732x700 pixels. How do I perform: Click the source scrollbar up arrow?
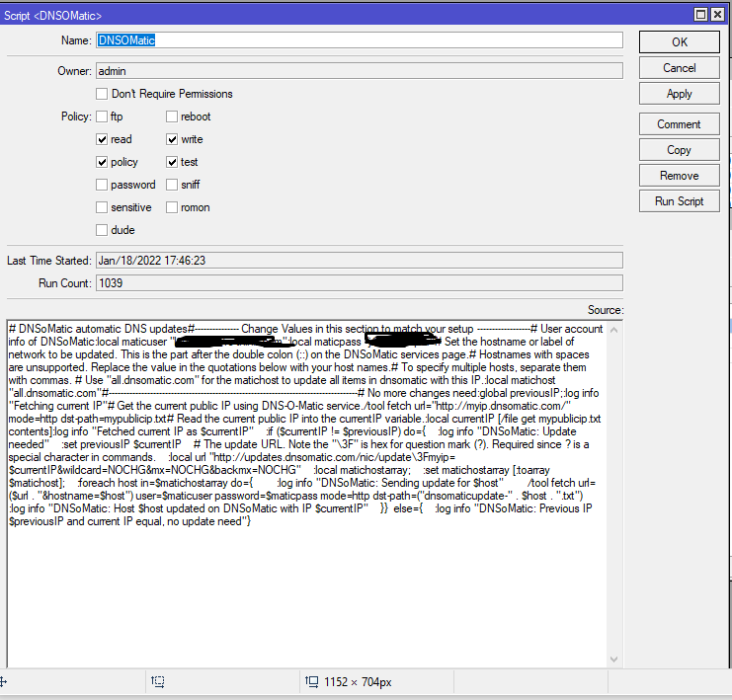[x=614, y=331]
